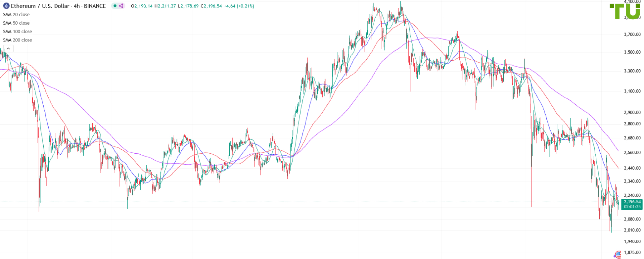This screenshot has height=259, width=644.
Task: Click the 2,080.00 price scale label
Action: tap(632, 219)
